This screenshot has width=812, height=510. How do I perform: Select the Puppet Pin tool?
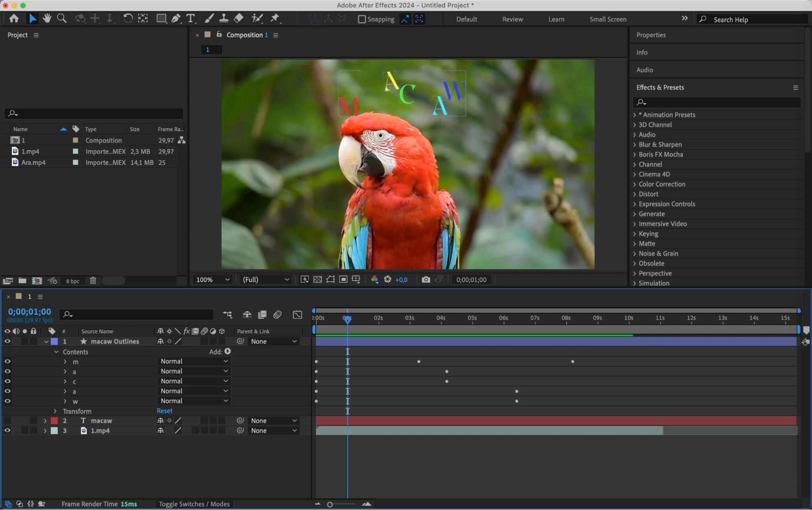click(x=275, y=18)
